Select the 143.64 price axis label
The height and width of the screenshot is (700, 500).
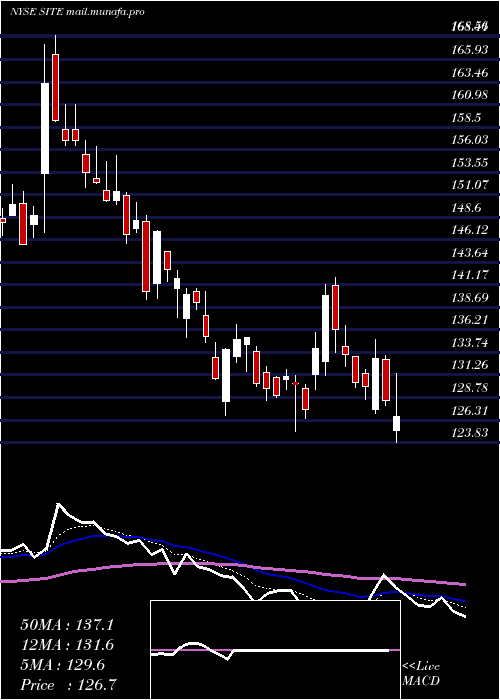coord(469,253)
